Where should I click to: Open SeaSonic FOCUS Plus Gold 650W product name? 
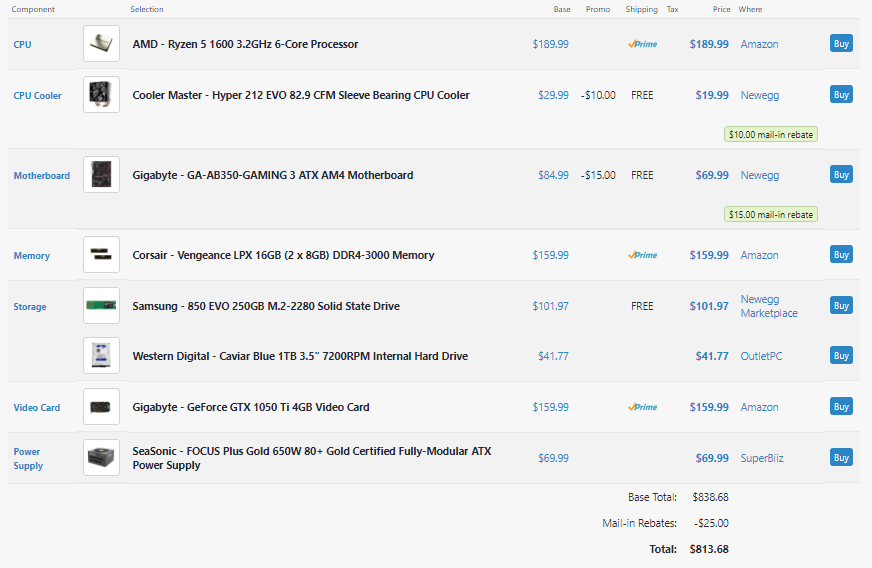311,459
